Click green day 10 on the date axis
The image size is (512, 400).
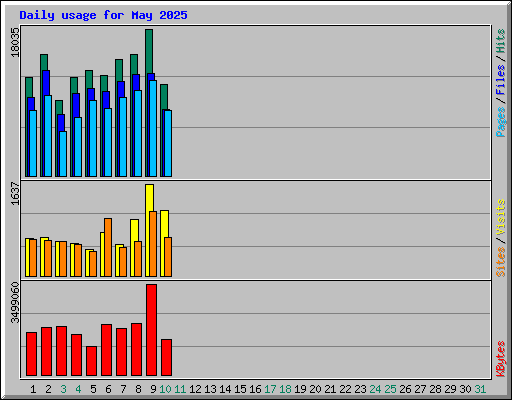[165, 389]
